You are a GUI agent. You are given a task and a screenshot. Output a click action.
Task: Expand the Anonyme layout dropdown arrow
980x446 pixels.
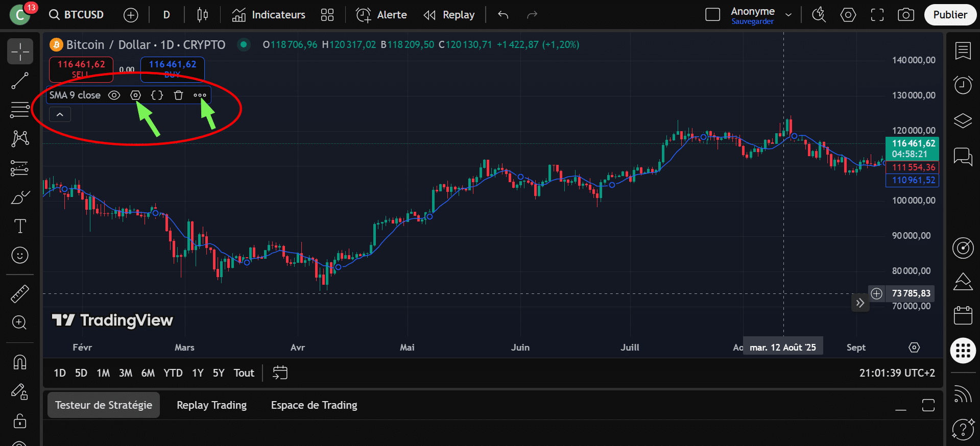pyautogui.click(x=788, y=15)
